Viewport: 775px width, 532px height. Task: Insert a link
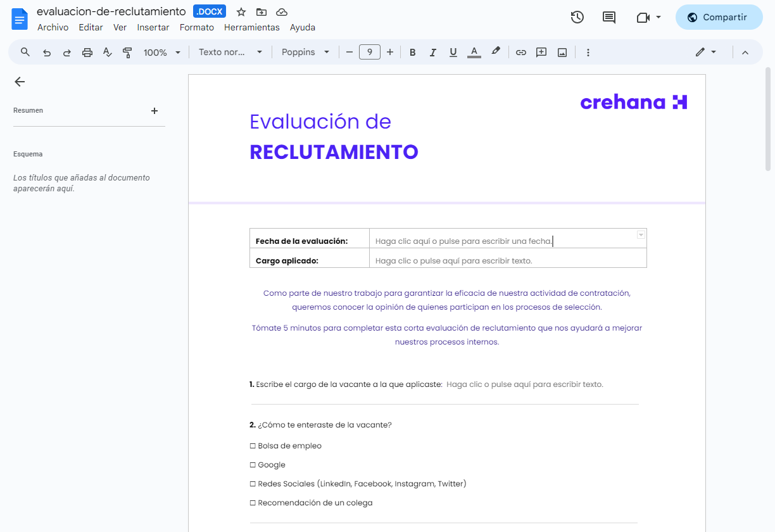tap(520, 52)
